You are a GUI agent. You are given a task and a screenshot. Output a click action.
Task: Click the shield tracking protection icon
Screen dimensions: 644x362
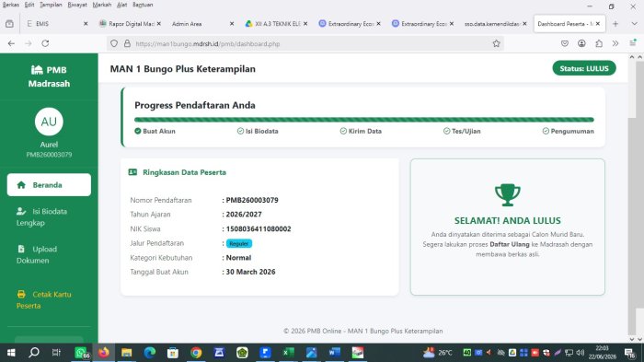click(114, 43)
